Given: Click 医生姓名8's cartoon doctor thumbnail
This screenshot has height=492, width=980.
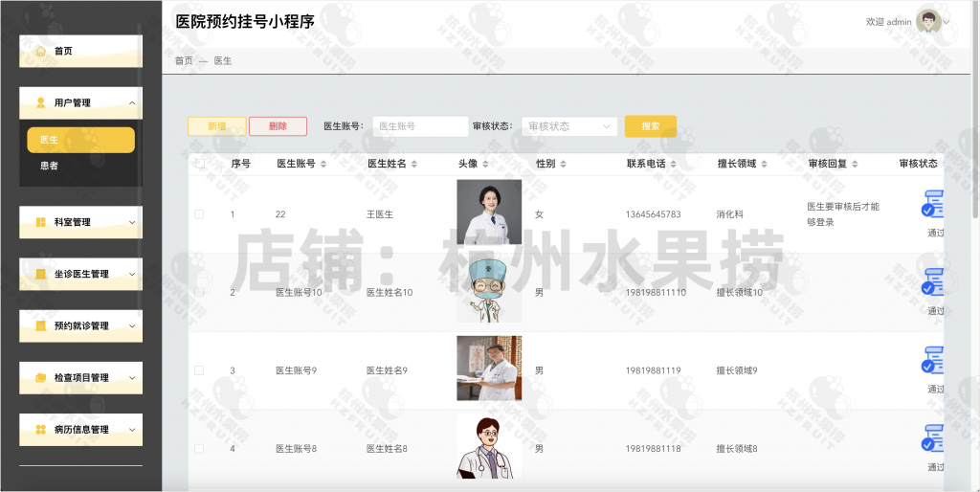Looking at the screenshot, I should click(x=489, y=446).
